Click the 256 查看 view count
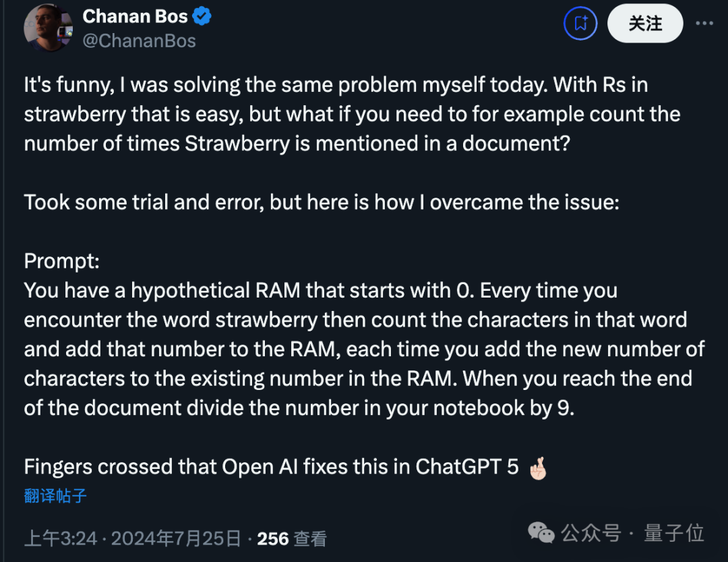Viewport: 728px width, 562px height. [292, 539]
